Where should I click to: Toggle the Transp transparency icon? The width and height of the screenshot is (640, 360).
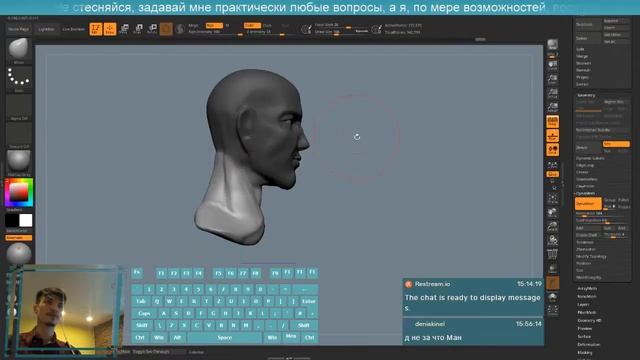(553, 269)
